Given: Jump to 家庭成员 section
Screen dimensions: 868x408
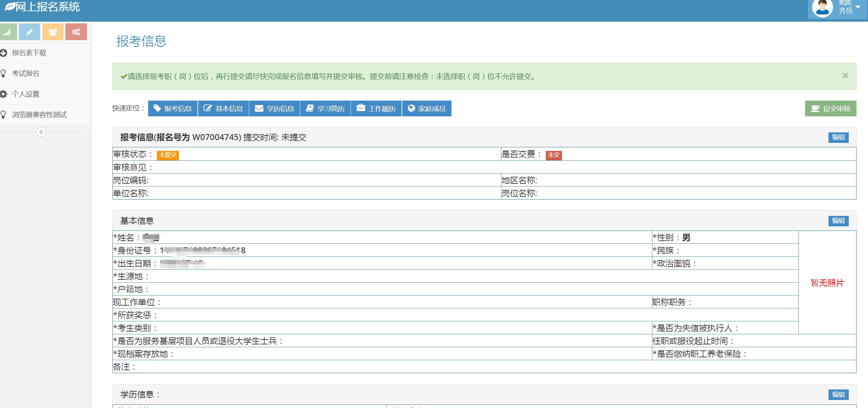Looking at the screenshot, I should (427, 109).
